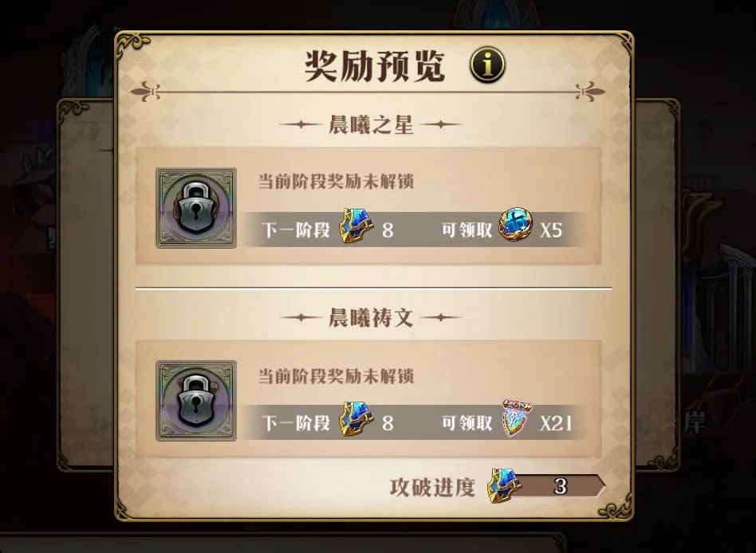Tap 可领取 label in the 晨曦之星 row
This screenshot has width=756, height=553.
(467, 229)
